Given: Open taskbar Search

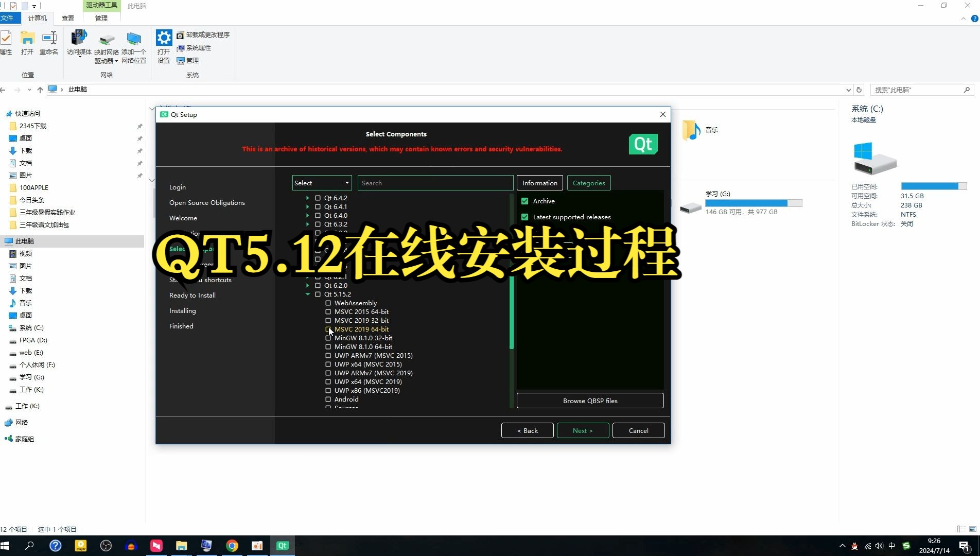Looking at the screenshot, I should [x=30, y=546].
